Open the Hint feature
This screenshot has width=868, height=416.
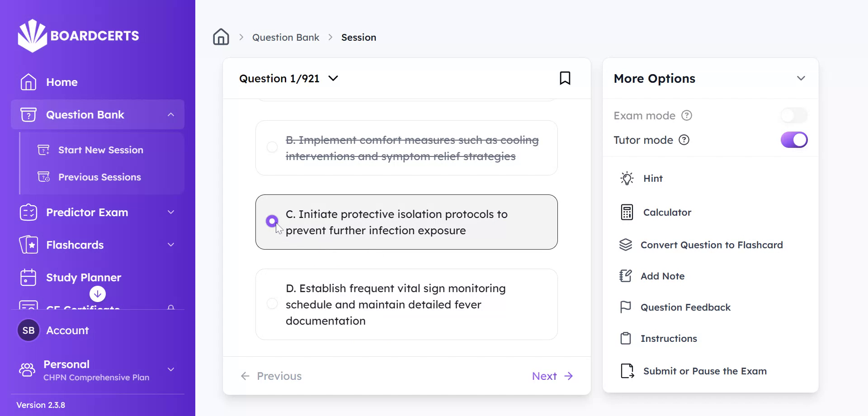pyautogui.click(x=652, y=178)
